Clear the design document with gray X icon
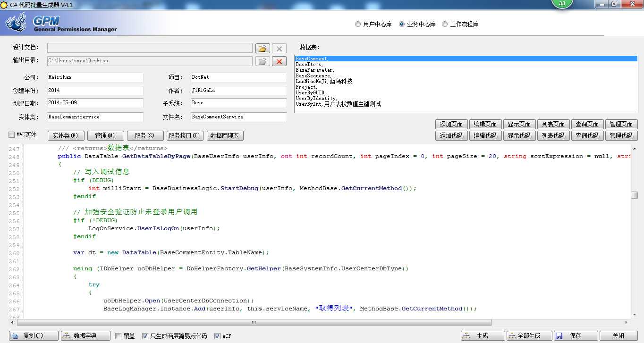 [279, 49]
